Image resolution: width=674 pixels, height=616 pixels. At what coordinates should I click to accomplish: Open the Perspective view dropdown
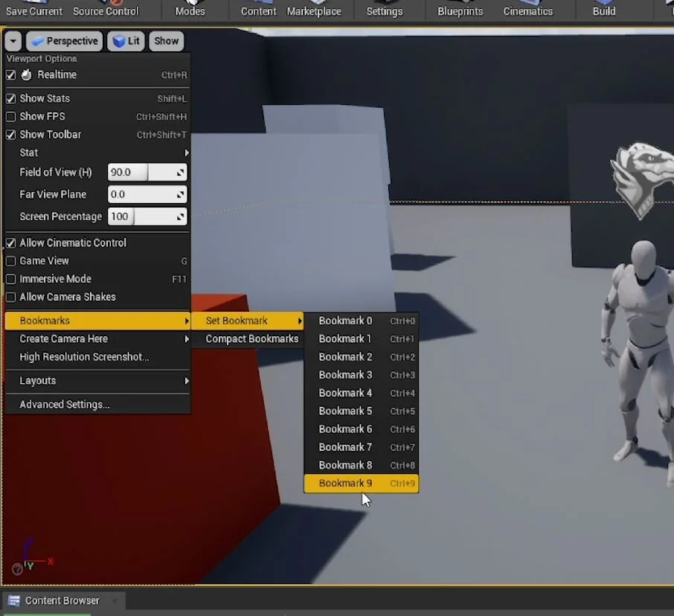(64, 41)
